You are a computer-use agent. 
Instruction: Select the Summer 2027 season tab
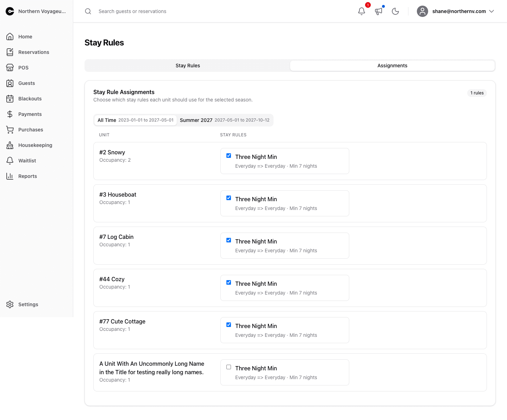(225, 120)
